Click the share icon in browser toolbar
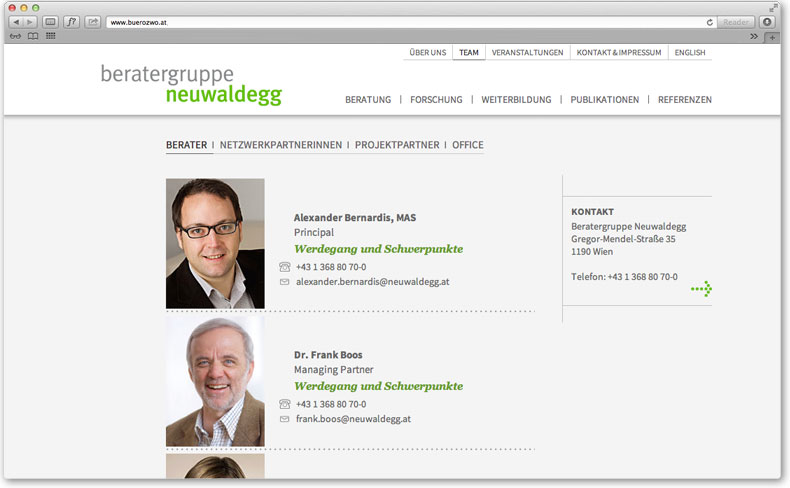The image size is (790, 488). [x=93, y=22]
